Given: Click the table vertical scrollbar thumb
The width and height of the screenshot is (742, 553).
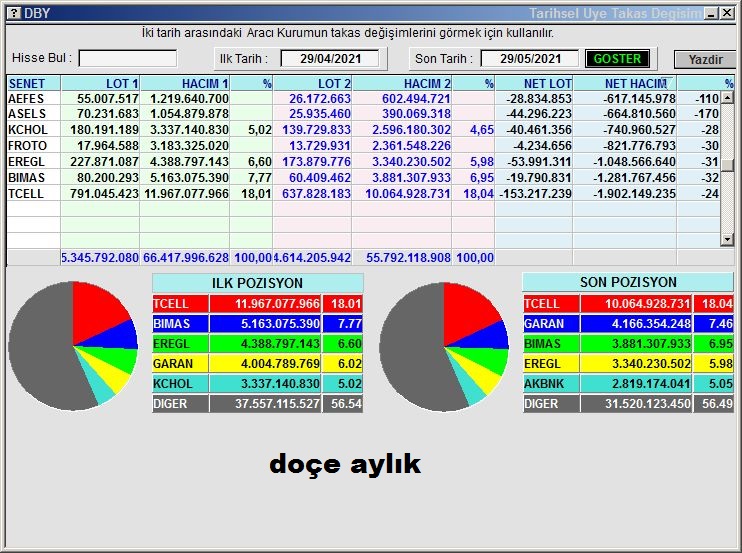Looking at the screenshot, I should tap(727, 165).
